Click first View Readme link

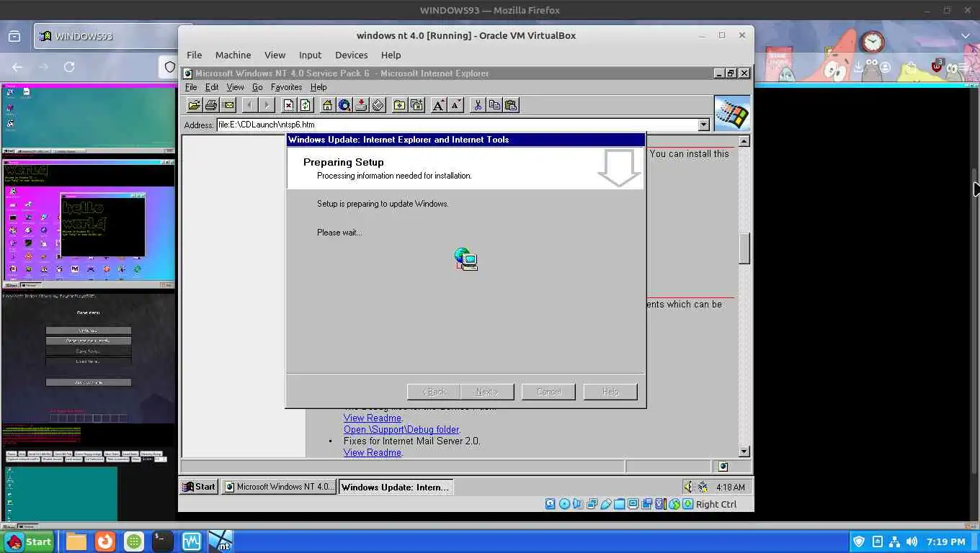point(373,418)
